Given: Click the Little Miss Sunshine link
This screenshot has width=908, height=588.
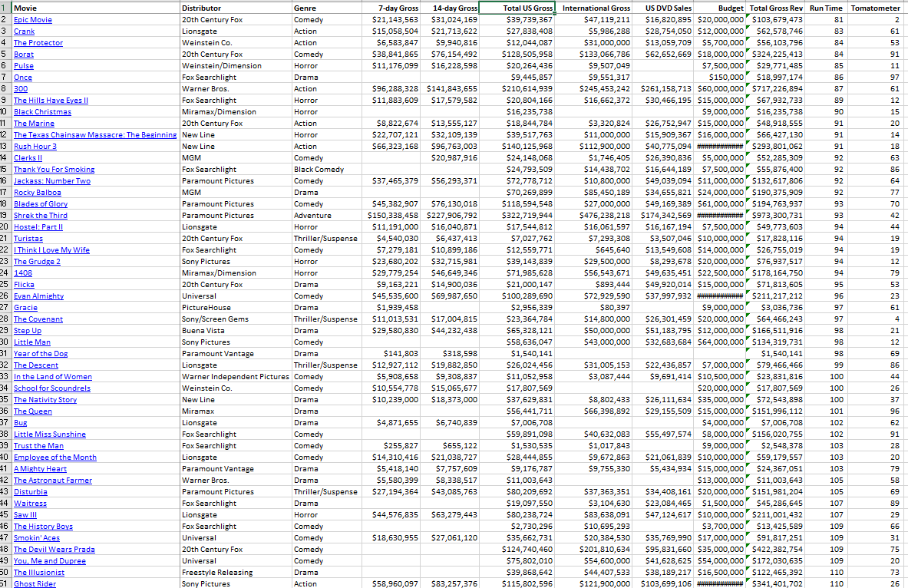Looking at the screenshot, I should [x=49, y=434].
